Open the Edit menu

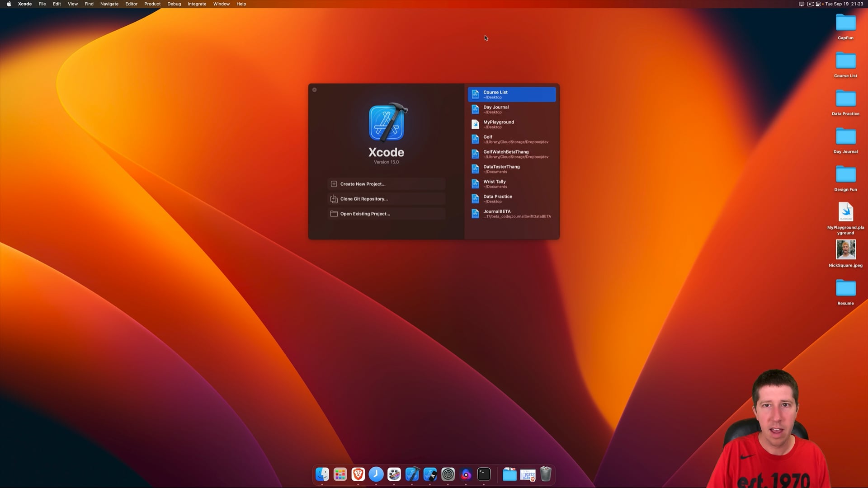pyautogui.click(x=57, y=4)
